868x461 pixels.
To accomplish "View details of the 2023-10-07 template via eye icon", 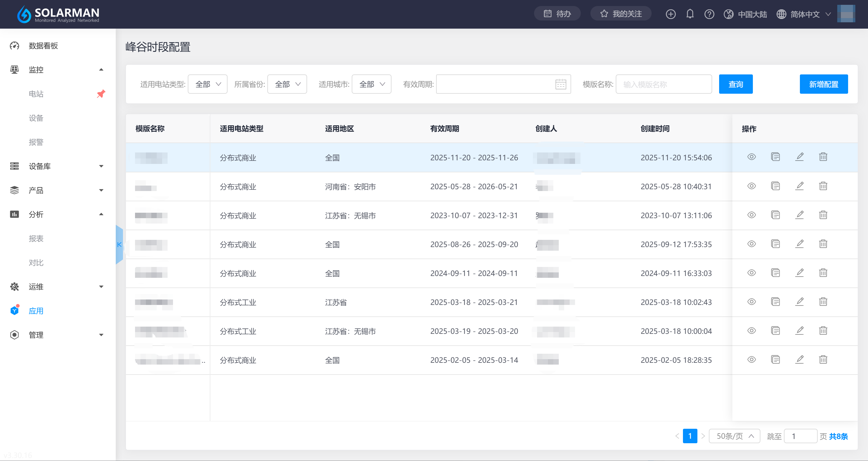I will click(x=751, y=215).
